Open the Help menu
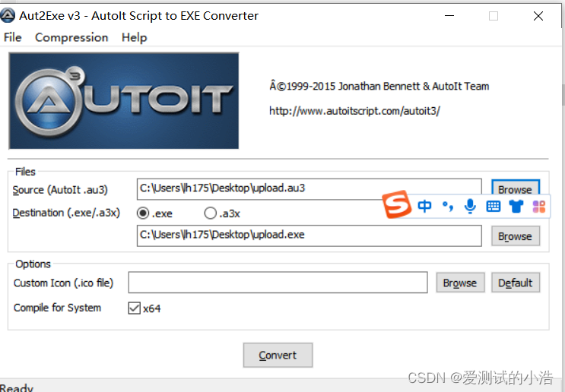This screenshot has height=392, width=565. click(134, 37)
